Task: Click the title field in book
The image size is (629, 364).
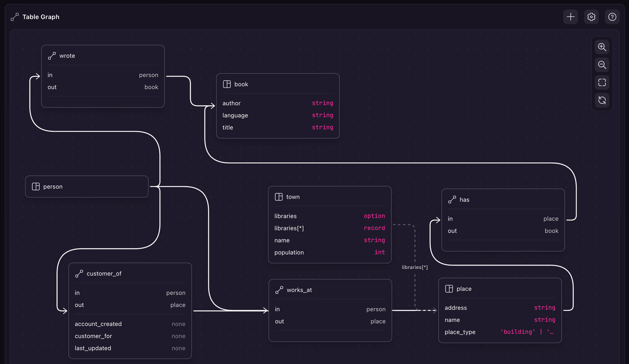Action: point(278,127)
